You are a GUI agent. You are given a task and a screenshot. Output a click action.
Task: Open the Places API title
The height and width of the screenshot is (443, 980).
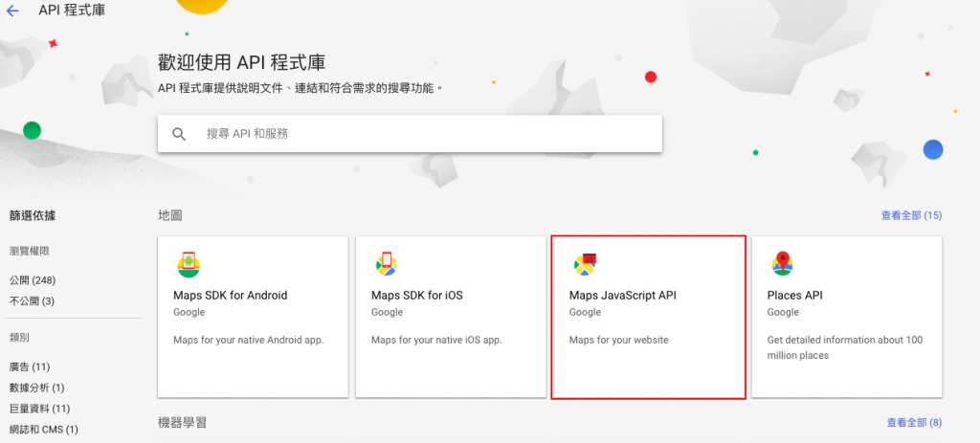pyautogui.click(x=795, y=295)
